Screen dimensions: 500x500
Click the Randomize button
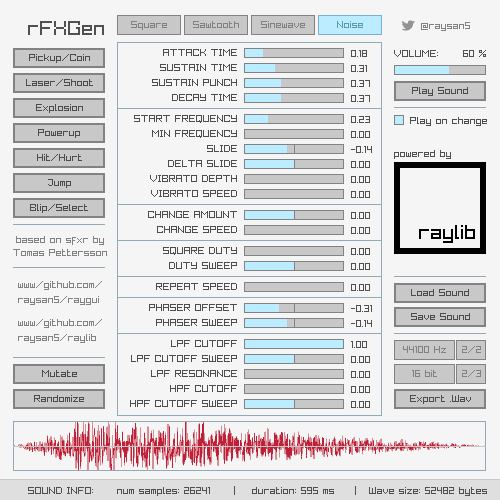(59, 399)
